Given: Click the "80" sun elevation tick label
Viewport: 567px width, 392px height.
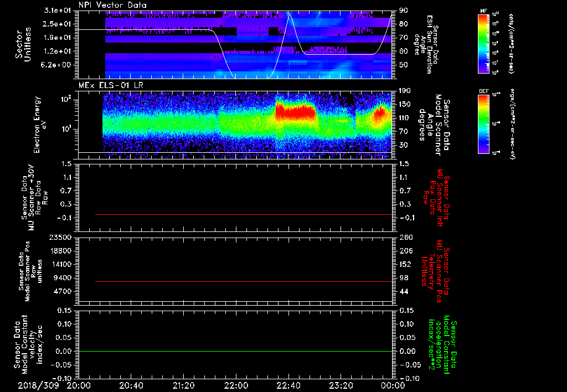Looking at the screenshot, I should [404, 24].
